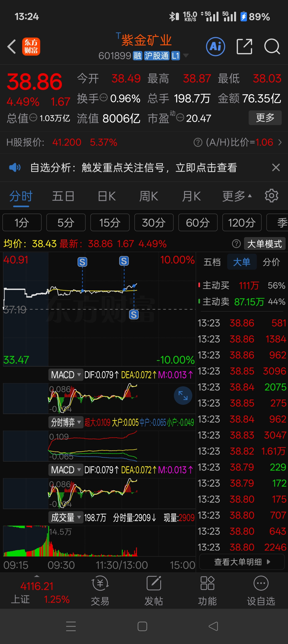Tap the volume bar chart area
The image size is (288, 644).
point(99,541)
